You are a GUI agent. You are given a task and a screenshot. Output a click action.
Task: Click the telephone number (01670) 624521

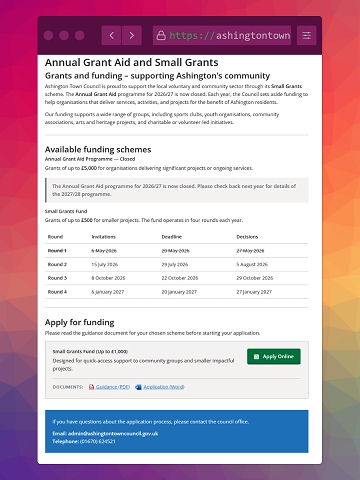[x=98, y=441]
